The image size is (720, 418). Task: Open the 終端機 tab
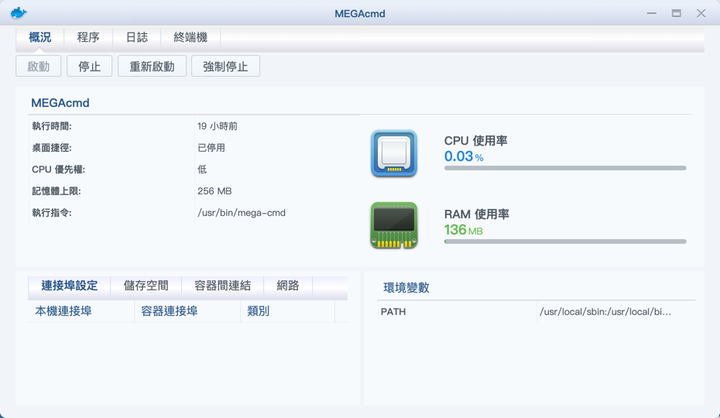tap(191, 37)
